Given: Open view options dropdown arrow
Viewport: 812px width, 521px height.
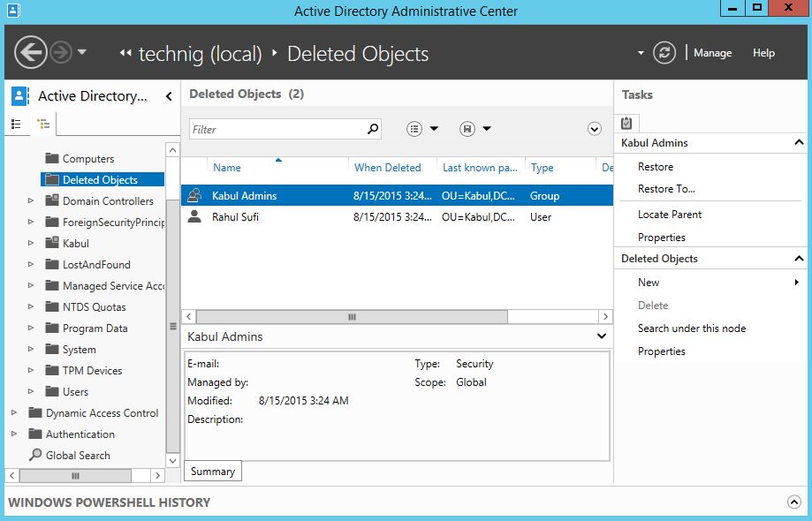Looking at the screenshot, I should click(434, 129).
